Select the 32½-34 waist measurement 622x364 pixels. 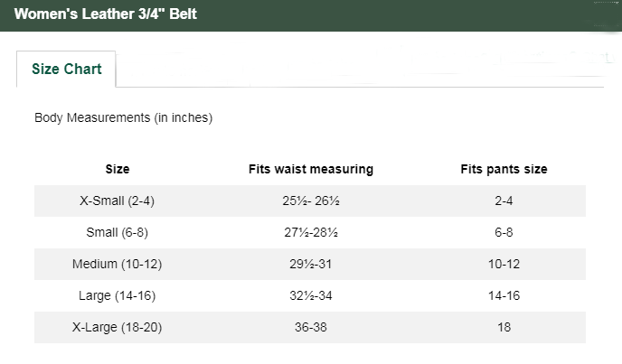coord(311,295)
